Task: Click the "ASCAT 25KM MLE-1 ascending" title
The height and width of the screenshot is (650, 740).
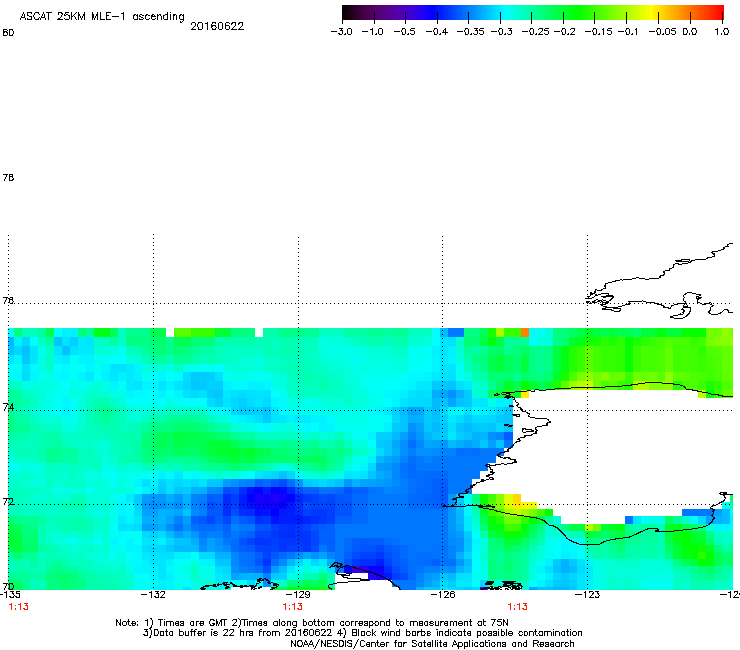Action: pos(102,16)
